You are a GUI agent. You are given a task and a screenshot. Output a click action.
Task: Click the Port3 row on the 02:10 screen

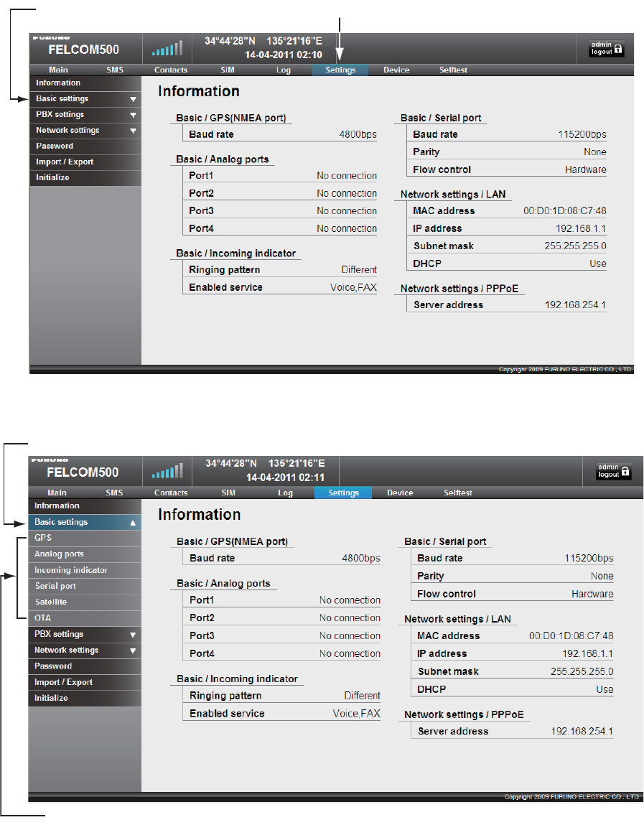tap(280, 211)
